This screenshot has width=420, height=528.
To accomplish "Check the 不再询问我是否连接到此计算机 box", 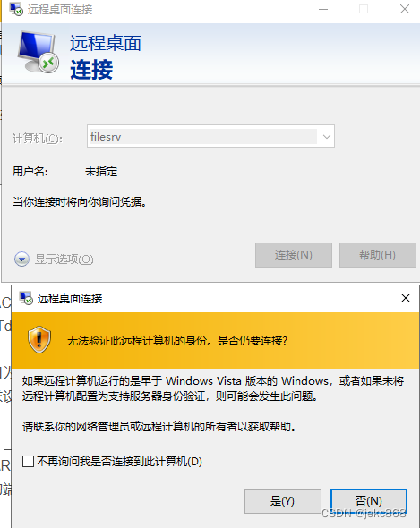I will (28, 461).
